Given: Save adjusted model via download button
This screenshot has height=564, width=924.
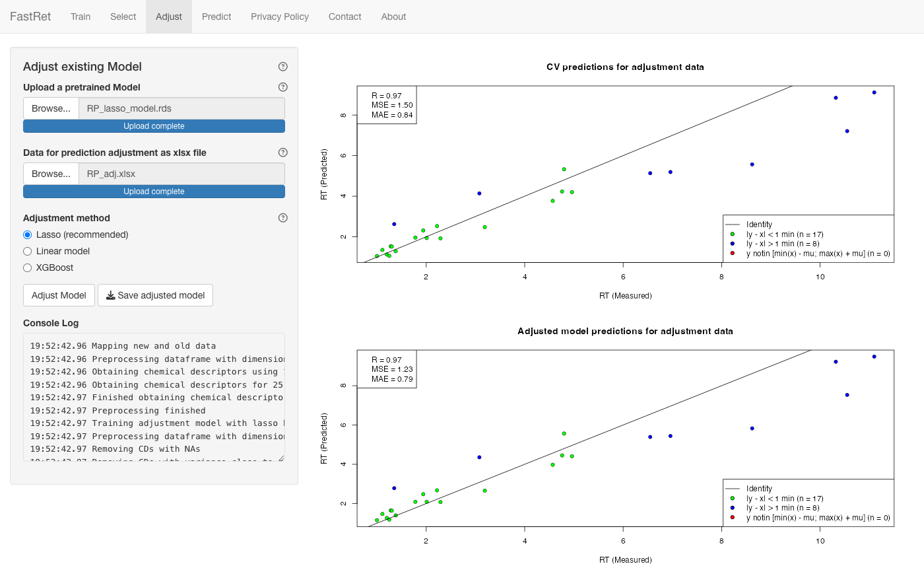Looking at the screenshot, I should (x=155, y=295).
